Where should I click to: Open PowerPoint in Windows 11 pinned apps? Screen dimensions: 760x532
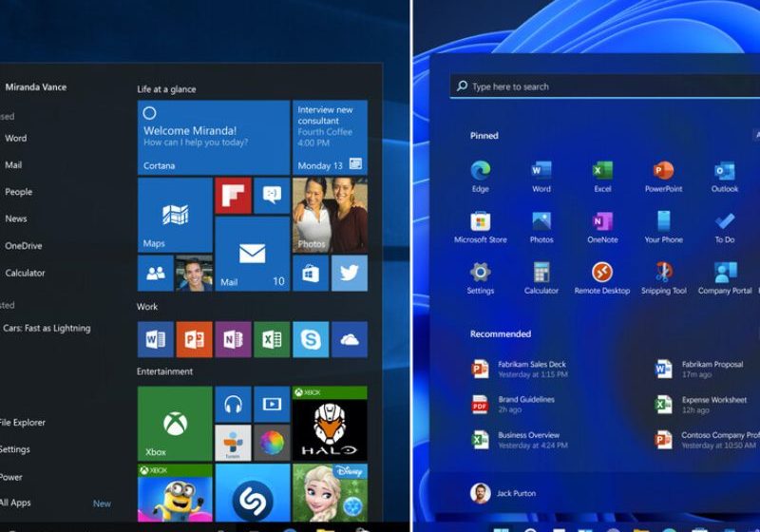click(x=663, y=177)
